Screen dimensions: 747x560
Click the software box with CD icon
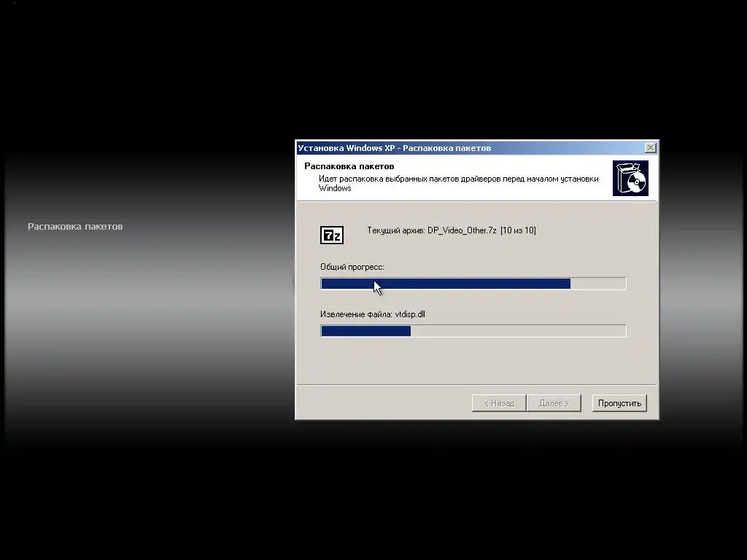point(630,178)
